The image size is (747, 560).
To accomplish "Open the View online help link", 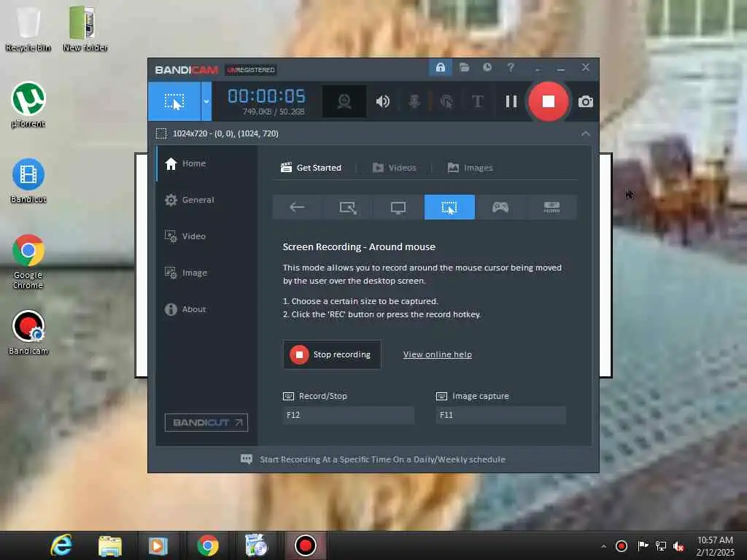I will pyautogui.click(x=438, y=355).
